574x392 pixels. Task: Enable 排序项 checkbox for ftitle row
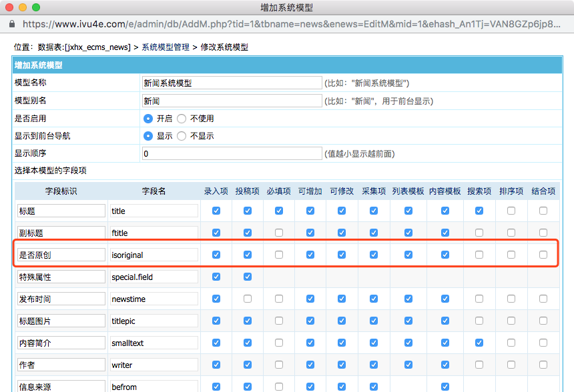pyautogui.click(x=511, y=233)
